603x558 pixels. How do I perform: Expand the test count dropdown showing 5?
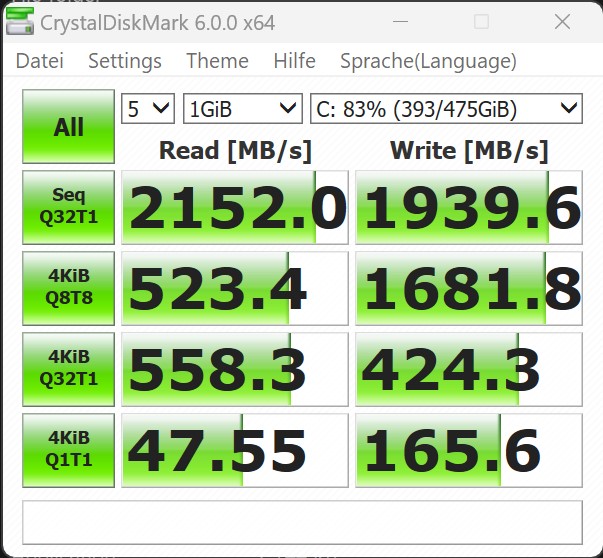pos(148,109)
